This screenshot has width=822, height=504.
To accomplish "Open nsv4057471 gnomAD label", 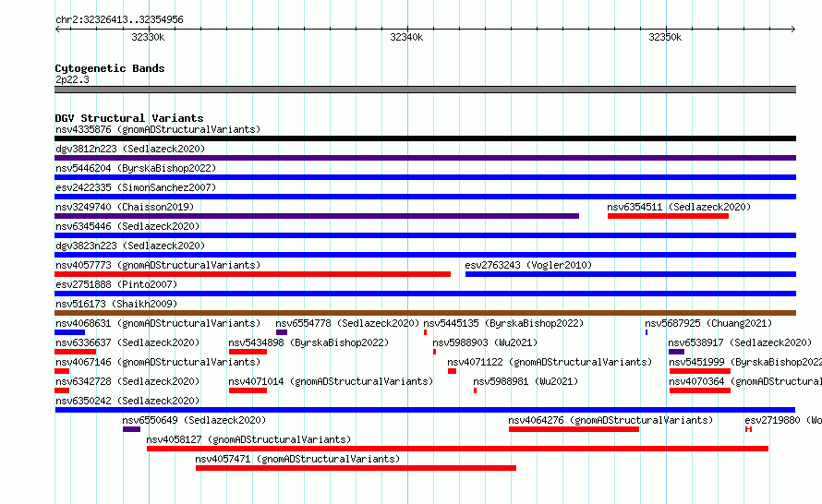I will tap(297, 459).
